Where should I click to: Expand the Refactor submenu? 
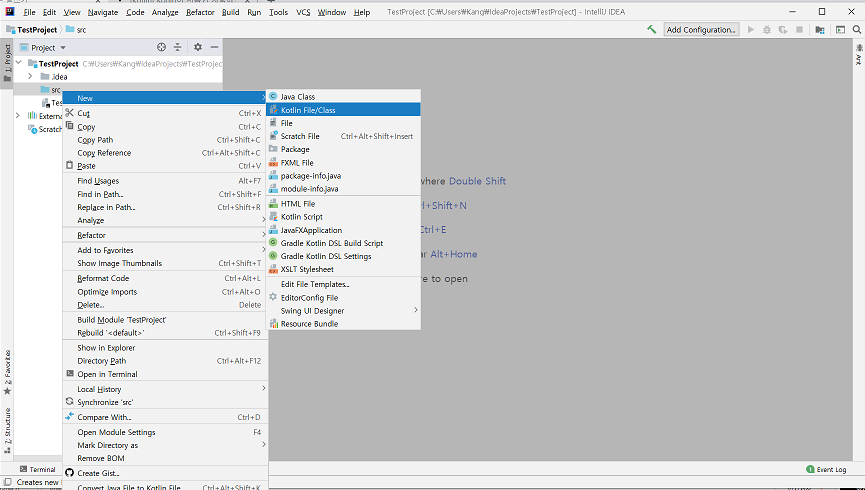tap(165, 235)
